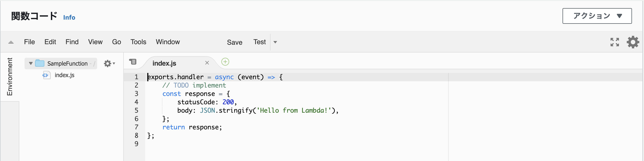Open the environment folder gear menu
The width and height of the screenshot is (644, 161).
click(x=109, y=64)
